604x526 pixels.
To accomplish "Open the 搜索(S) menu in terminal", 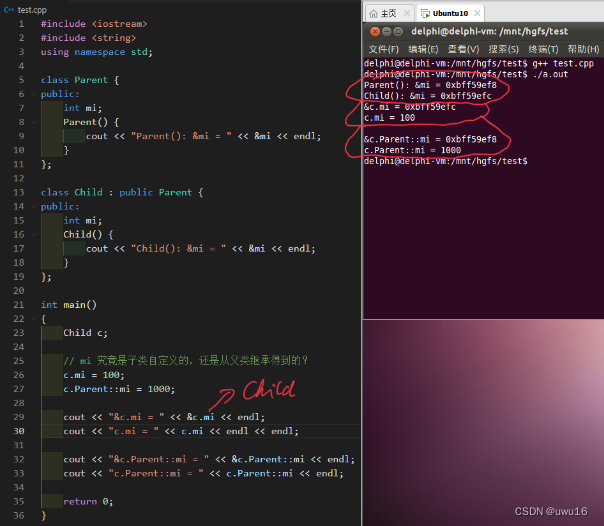I will (503, 49).
